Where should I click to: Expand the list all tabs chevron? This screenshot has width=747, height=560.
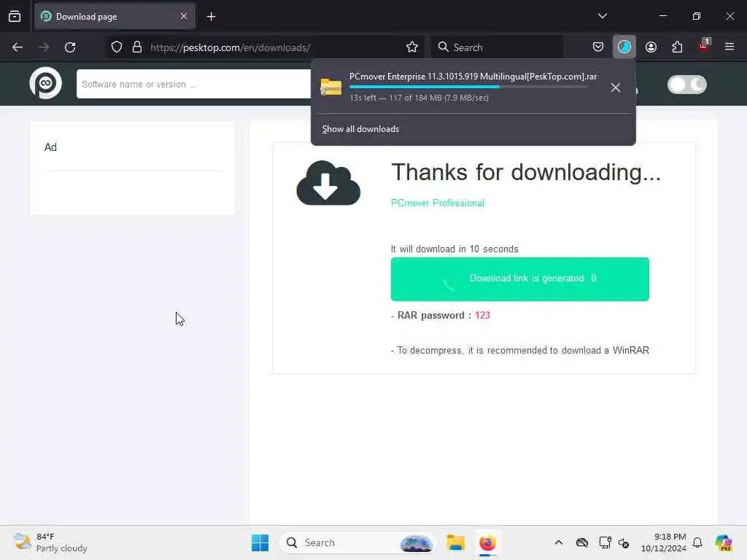tap(602, 16)
